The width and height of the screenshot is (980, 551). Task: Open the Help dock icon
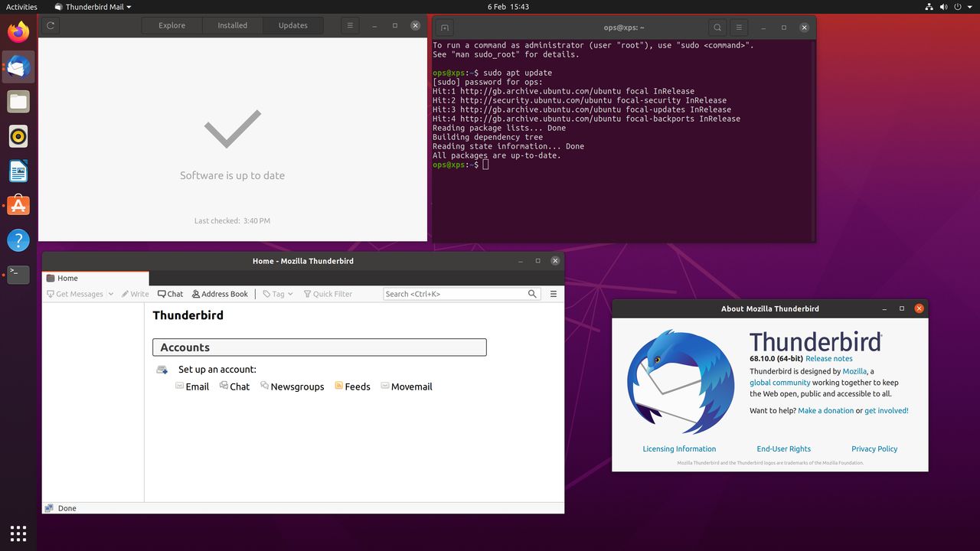click(x=18, y=240)
